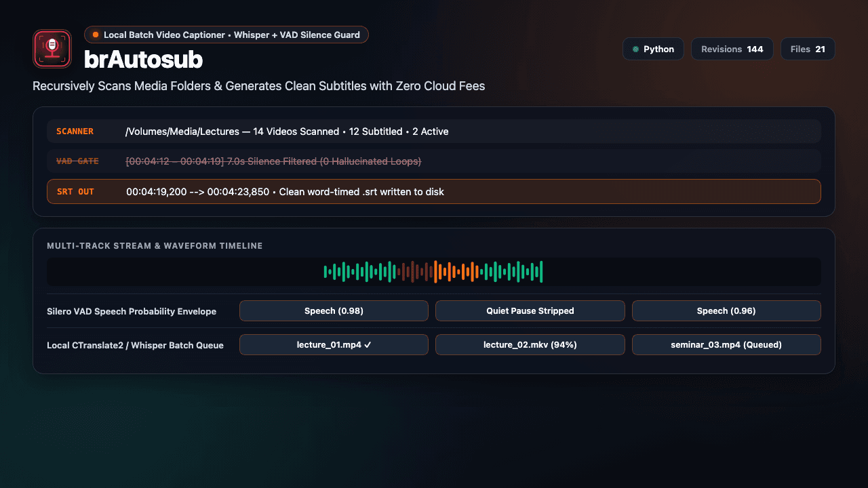
Task: Click the waveform timeline visualization
Action: pos(434,272)
